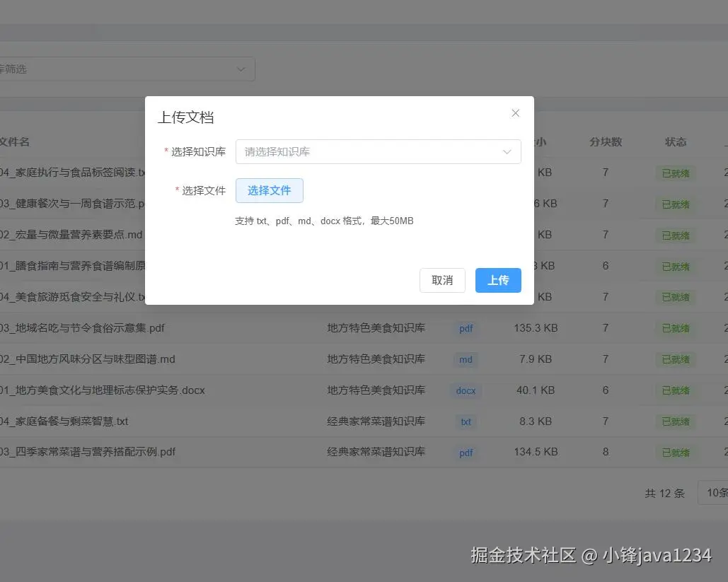Click the 取消 button
The height and width of the screenshot is (582, 728).
coord(442,280)
